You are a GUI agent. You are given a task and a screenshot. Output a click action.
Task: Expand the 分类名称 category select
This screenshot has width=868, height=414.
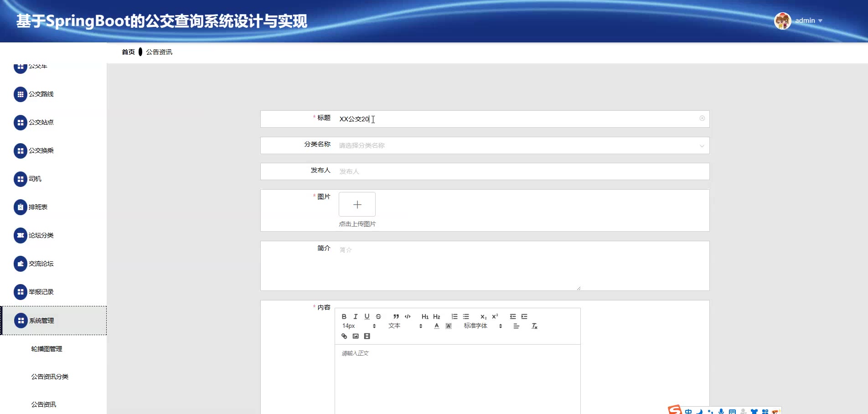tap(522, 145)
